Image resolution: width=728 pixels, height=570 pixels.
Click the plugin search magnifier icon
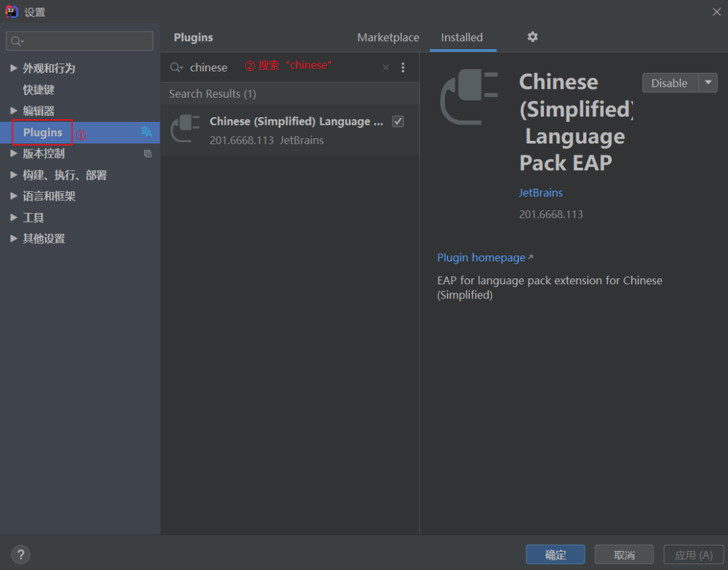pos(176,67)
